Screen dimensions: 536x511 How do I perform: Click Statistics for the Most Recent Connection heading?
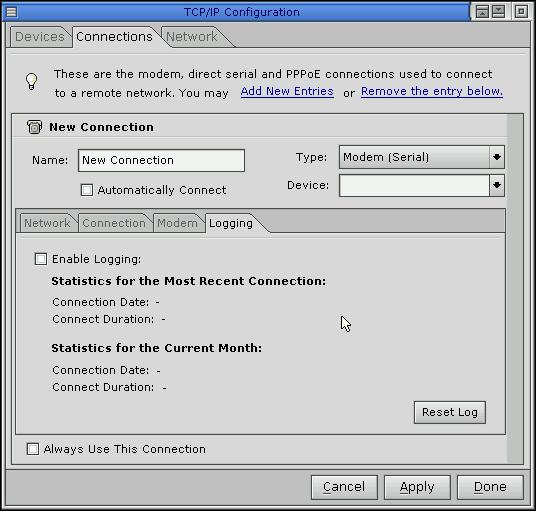[189, 281]
